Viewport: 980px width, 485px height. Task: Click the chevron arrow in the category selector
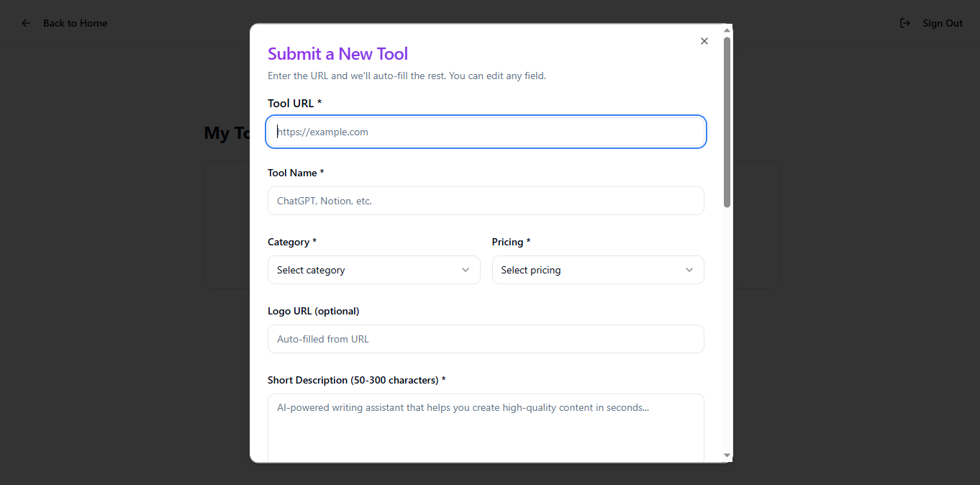(x=466, y=270)
